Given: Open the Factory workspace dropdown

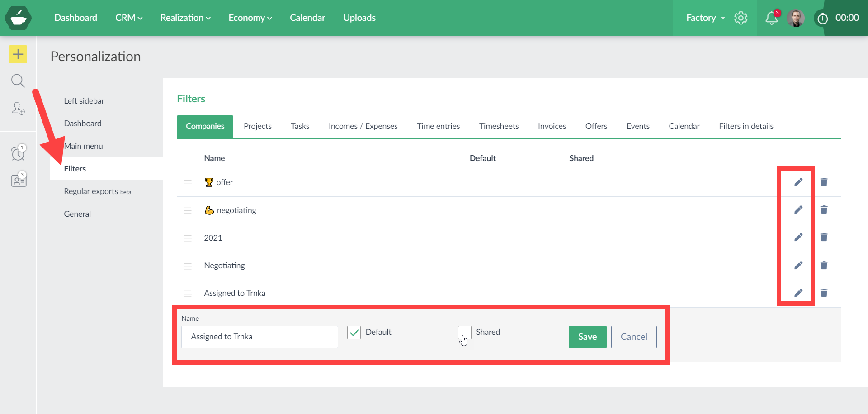Looking at the screenshot, I should 705,18.
